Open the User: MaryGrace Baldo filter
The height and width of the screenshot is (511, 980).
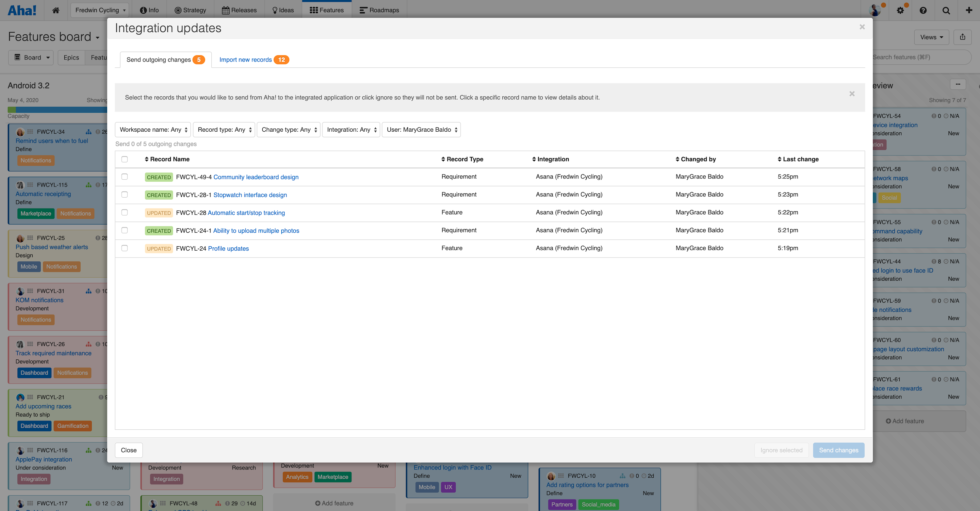click(421, 129)
